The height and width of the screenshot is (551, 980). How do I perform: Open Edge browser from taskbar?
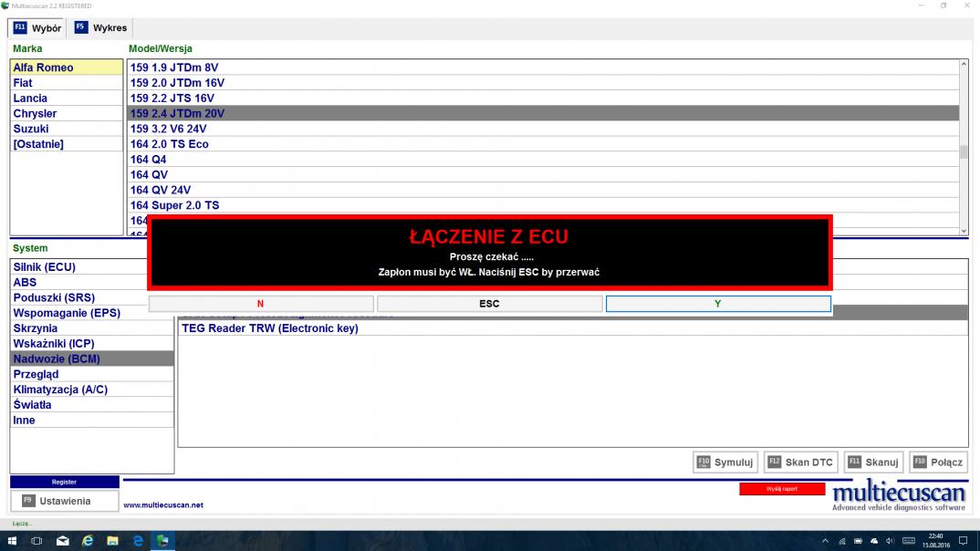(x=138, y=541)
